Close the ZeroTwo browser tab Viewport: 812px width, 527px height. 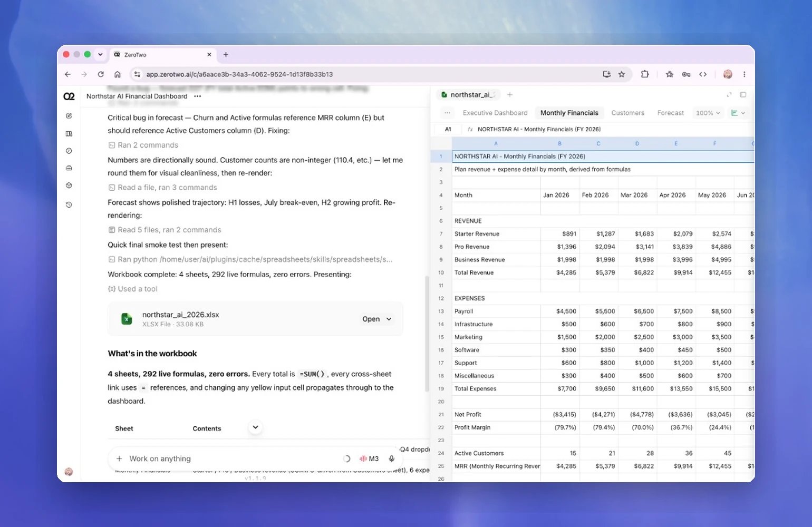point(209,54)
